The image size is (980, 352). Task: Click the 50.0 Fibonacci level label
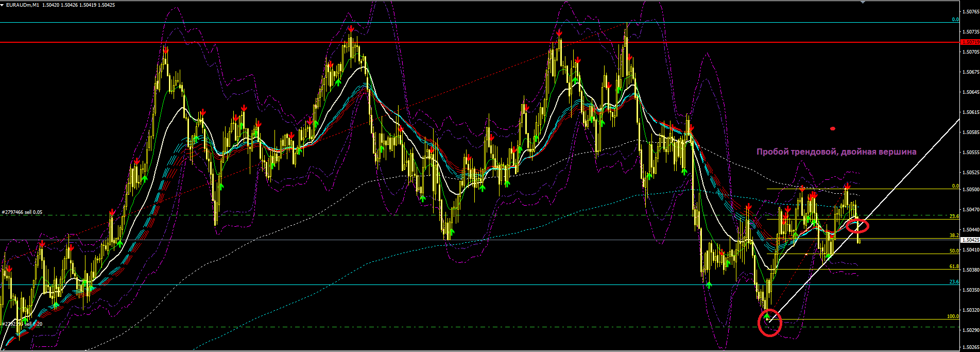954,250
